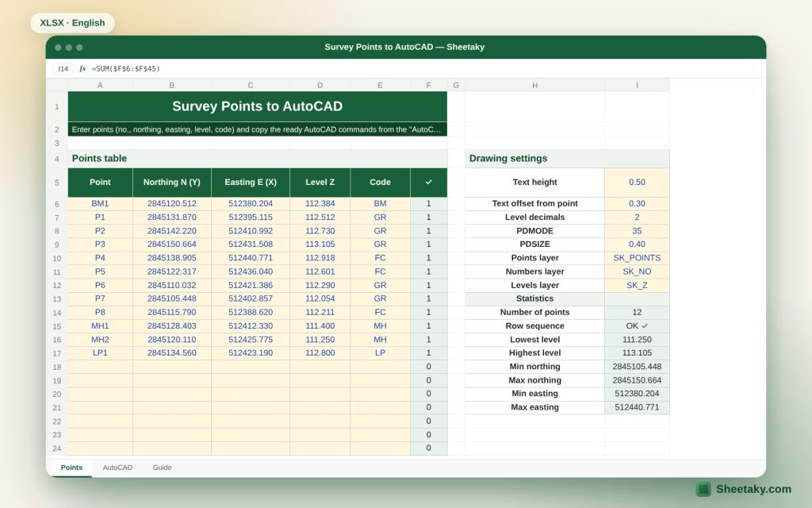Select point LP1 cell
The image size is (812, 508).
click(x=100, y=353)
